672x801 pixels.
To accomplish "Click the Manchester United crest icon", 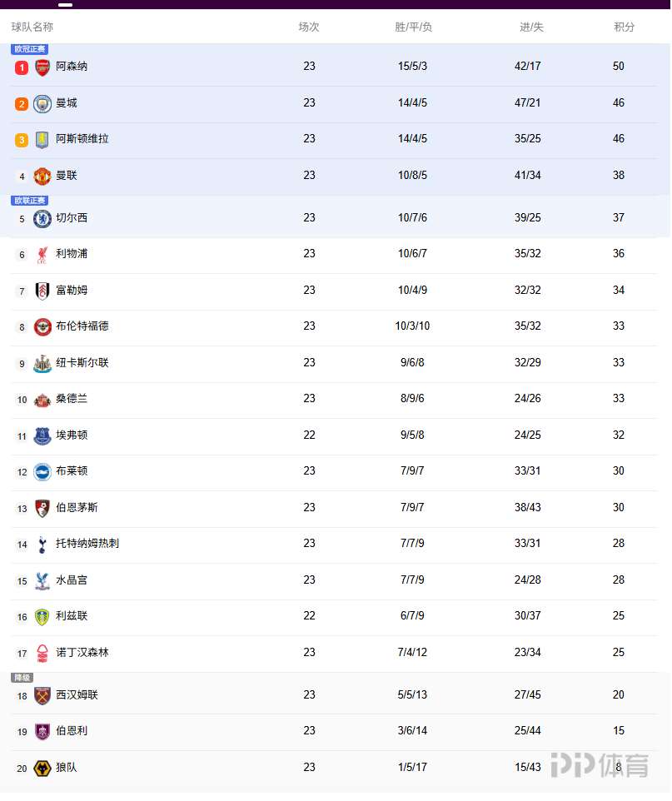I will coord(42,177).
